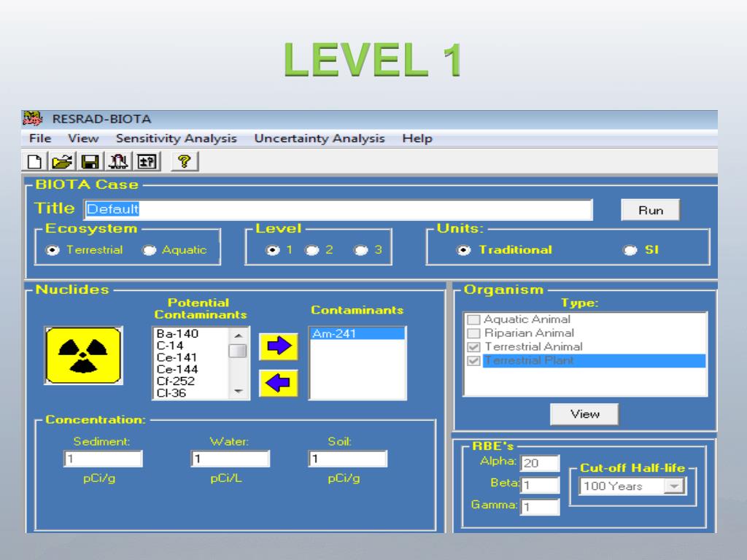Open the Cut-off Half-life dropdown
Image resolution: width=747 pixels, height=560 pixels.
674,486
